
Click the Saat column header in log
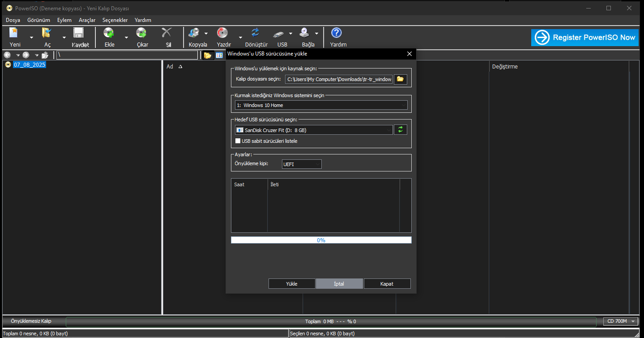(239, 184)
